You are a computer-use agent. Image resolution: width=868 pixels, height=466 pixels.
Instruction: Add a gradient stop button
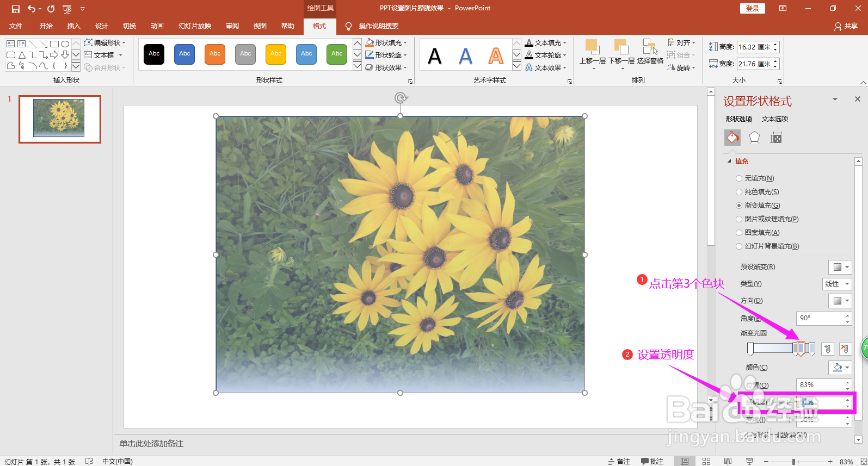click(x=827, y=349)
